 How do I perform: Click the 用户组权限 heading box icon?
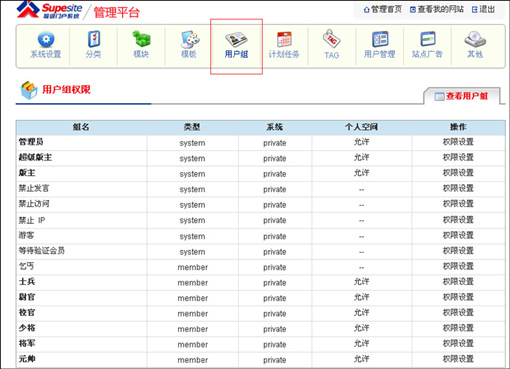click(x=29, y=90)
